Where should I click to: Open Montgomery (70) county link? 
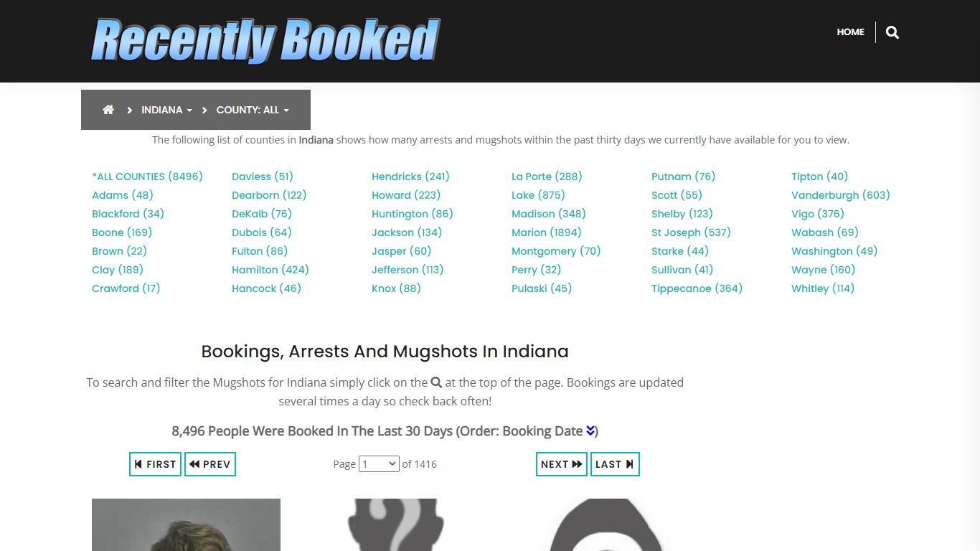pyautogui.click(x=556, y=251)
